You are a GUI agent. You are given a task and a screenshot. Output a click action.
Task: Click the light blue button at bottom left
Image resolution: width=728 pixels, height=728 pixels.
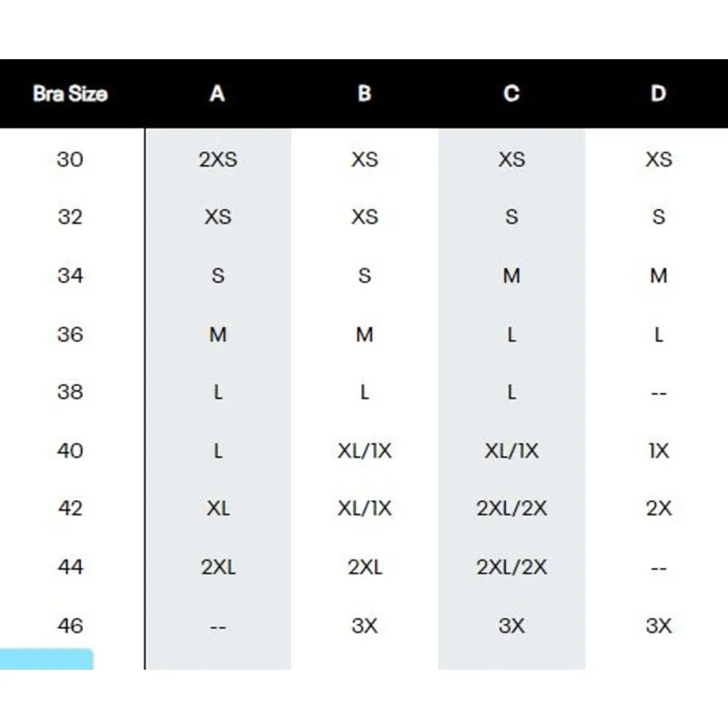46,659
